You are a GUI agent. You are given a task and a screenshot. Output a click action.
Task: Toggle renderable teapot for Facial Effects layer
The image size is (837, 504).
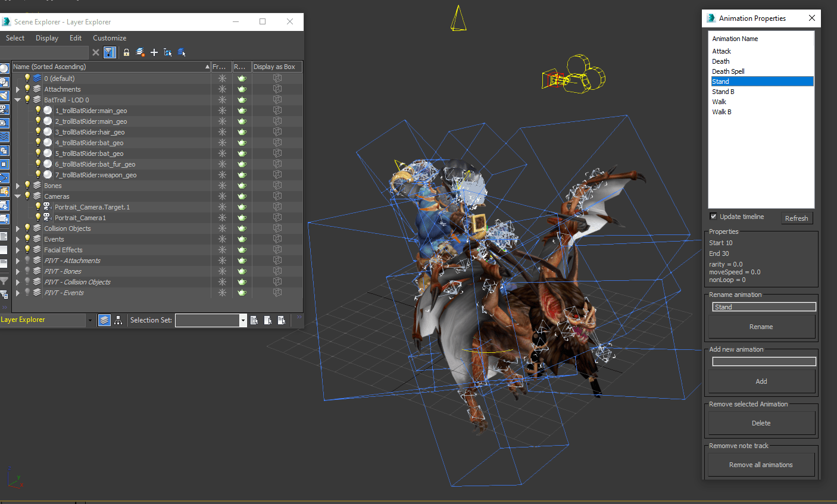[242, 250]
